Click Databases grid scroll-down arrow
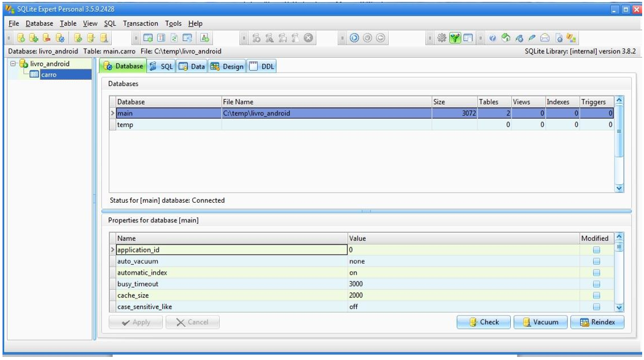Viewport: 644px width, 360px height. tap(619, 188)
